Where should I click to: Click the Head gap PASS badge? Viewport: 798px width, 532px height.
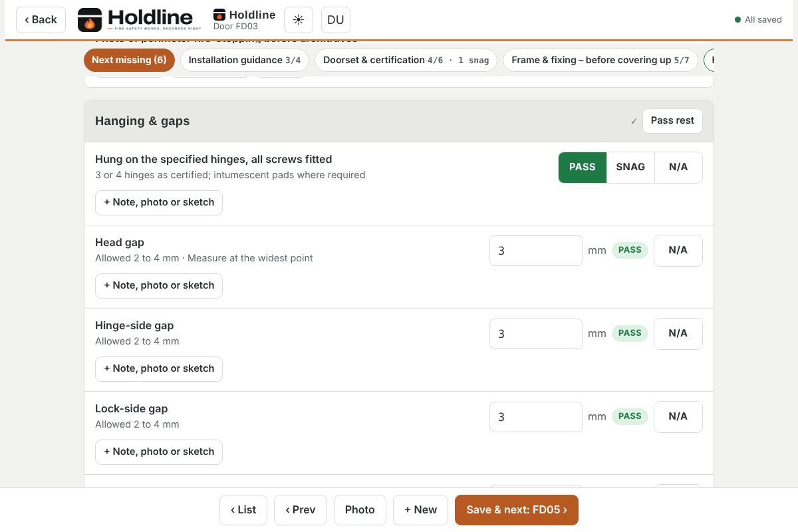click(630, 251)
